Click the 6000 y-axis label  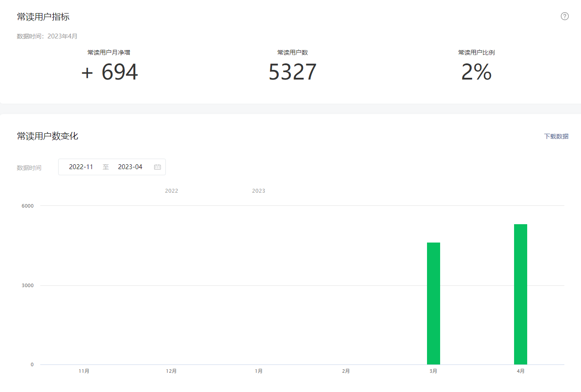pyautogui.click(x=28, y=206)
